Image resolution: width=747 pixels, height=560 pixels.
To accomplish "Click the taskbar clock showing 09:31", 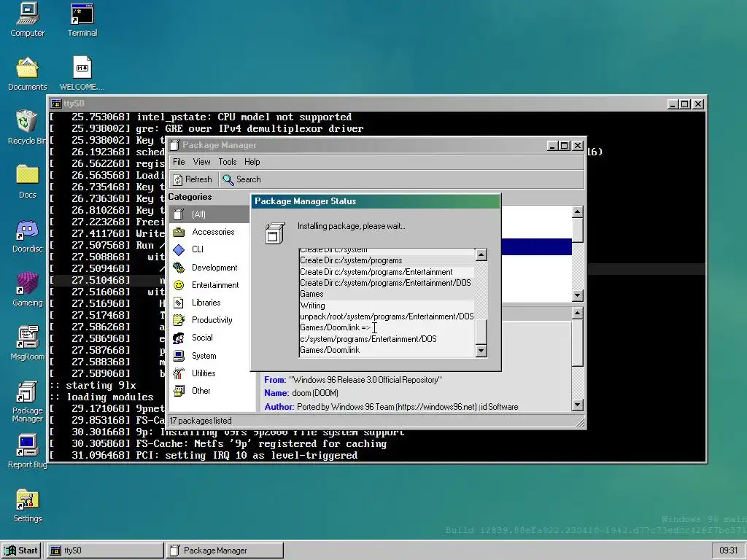I will (729, 551).
